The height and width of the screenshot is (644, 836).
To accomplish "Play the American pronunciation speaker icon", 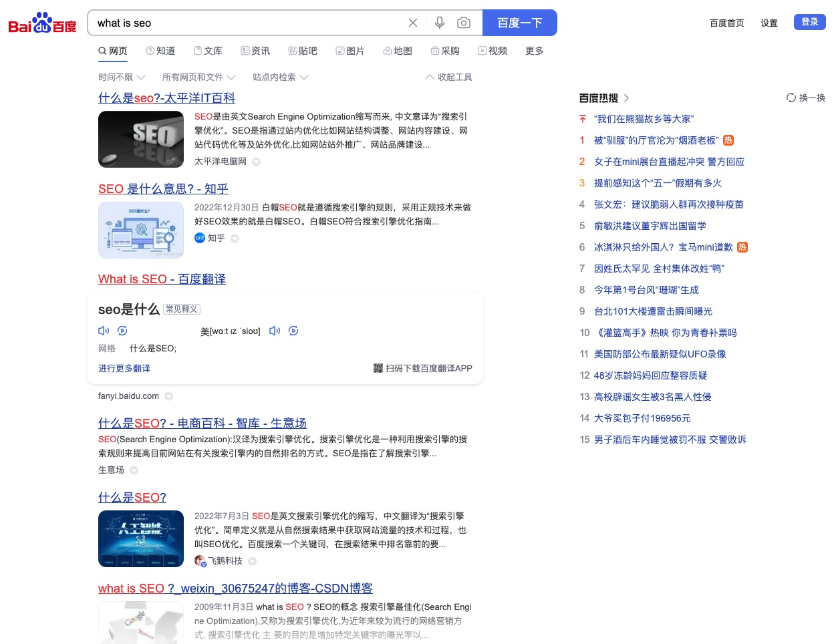I will (275, 331).
